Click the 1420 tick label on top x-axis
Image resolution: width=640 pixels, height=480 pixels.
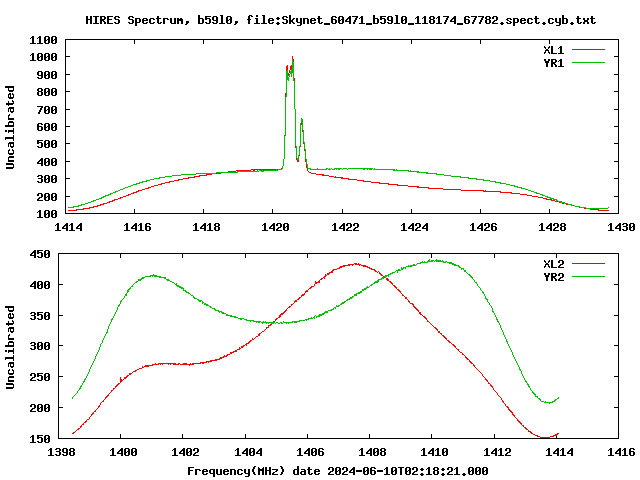pos(275,227)
